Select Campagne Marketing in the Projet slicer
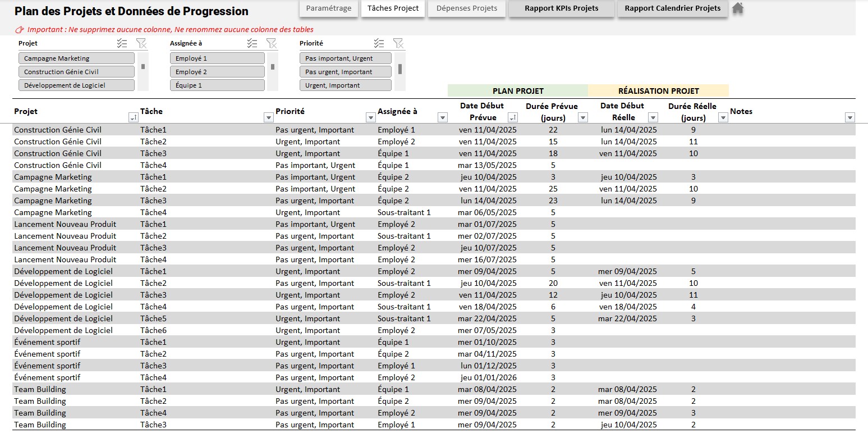This screenshot has height=442, width=868. 76,58
